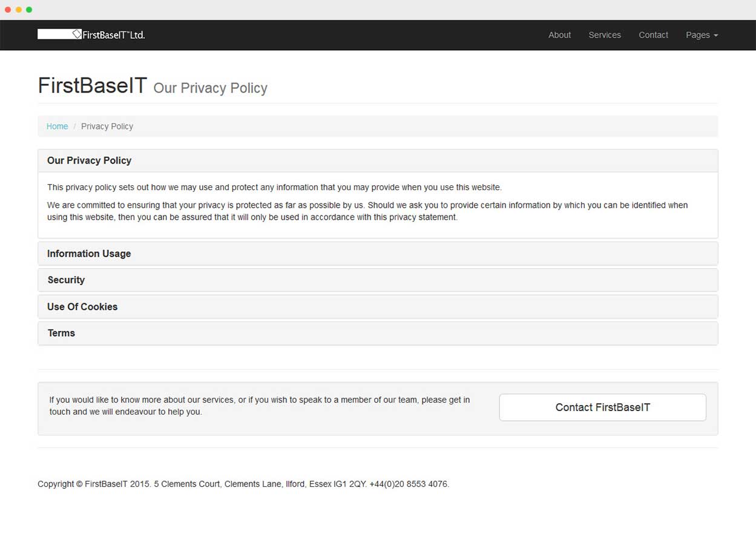Click the FirstBaseIT Ltd. logo in navbar

91,35
